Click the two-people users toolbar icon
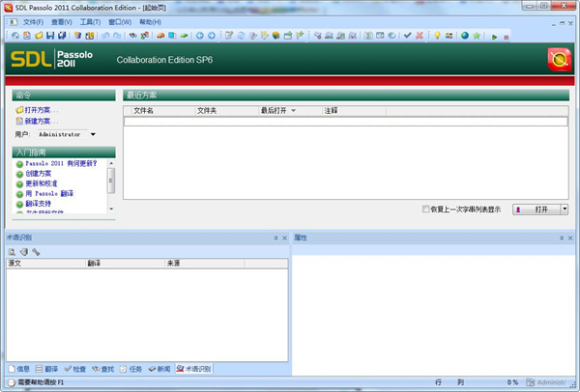The image size is (580, 392). click(449, 36)
